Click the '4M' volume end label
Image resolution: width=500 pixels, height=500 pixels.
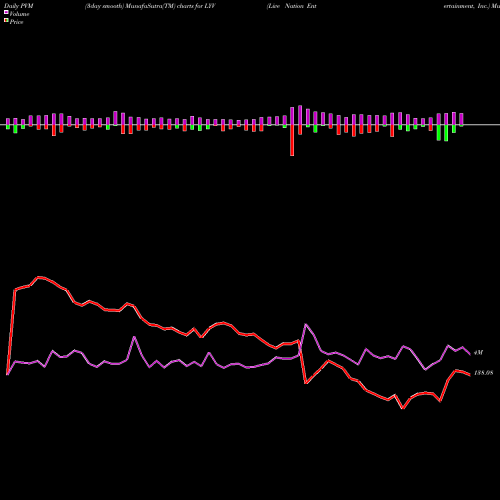478,352
